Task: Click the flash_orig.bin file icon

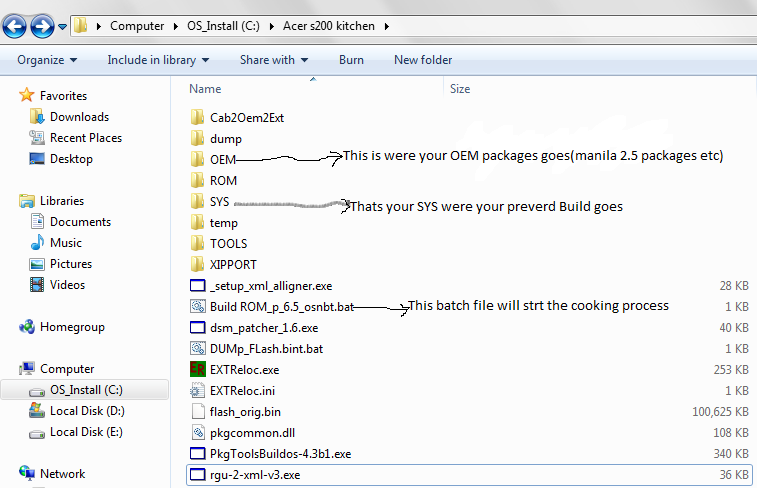Action: (x=197, y=411)
